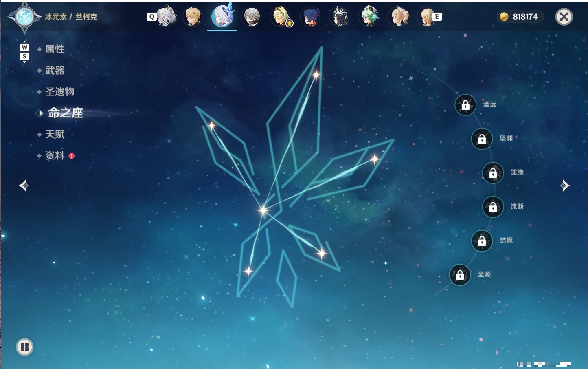
Task: Open the 流断 constellation lock icon
Action: point(493,207)
